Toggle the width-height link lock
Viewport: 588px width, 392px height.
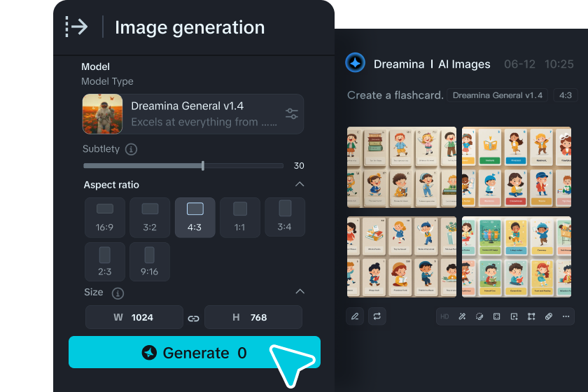pos(193,318)
